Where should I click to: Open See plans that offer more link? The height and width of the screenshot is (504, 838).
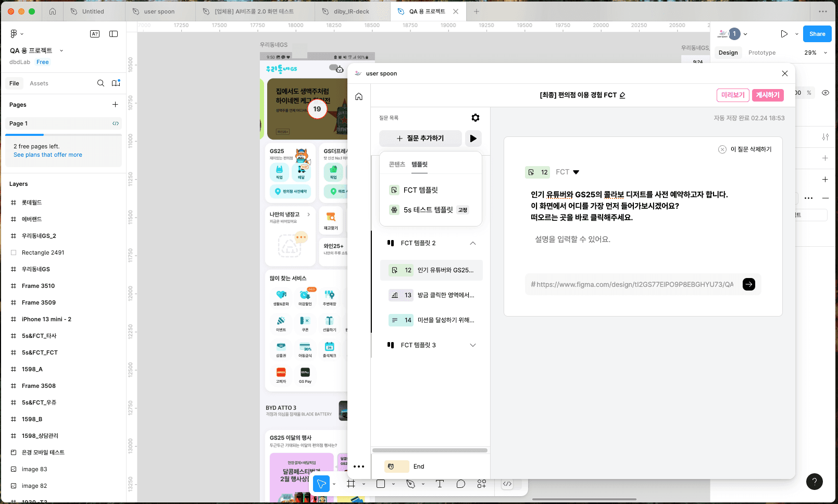(48, 155)
